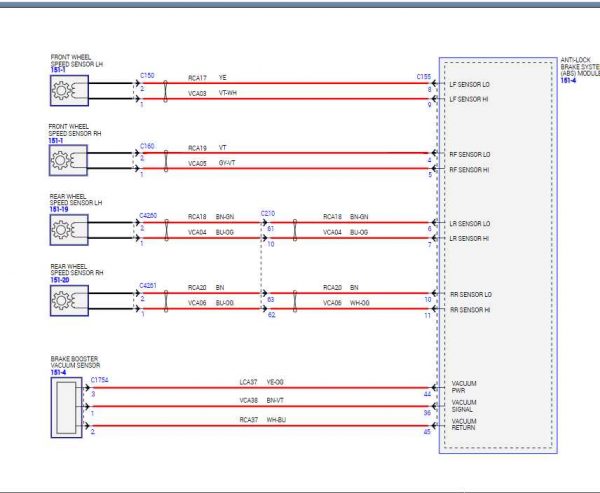The width and height of the screenshot is (600, 493).
Task: Click twisted-pair symbol between RCA17 and VCA03 wires
Action: click(x=165, y=91)
